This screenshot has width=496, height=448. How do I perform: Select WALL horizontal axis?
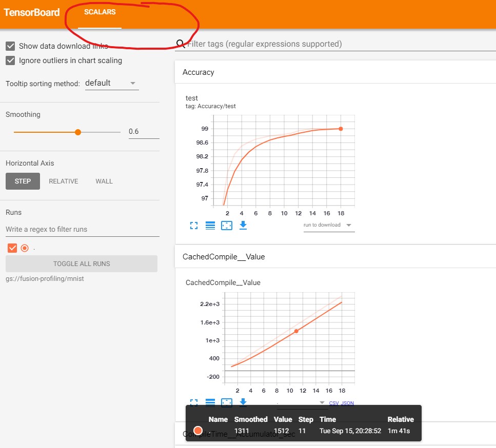tap(104, 181)
